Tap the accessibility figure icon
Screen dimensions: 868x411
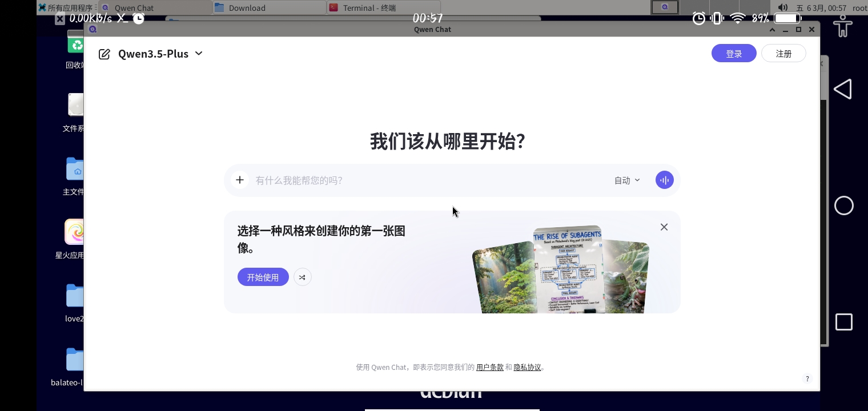pos(843,26)
